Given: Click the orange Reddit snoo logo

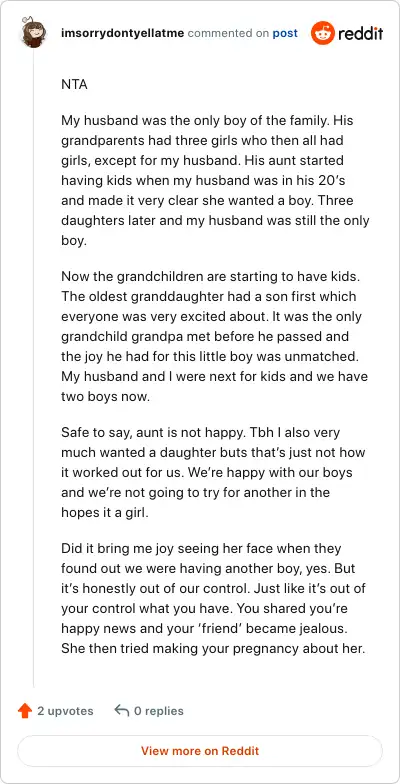Looking at the screenshot, I should pyautogui.click(x=322, y=33).
